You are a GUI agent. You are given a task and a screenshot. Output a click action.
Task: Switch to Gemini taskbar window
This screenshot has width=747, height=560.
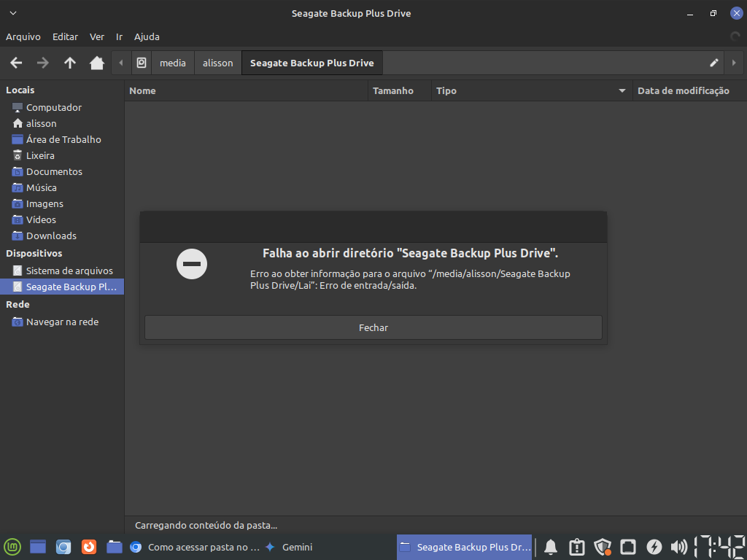point(290,547)
